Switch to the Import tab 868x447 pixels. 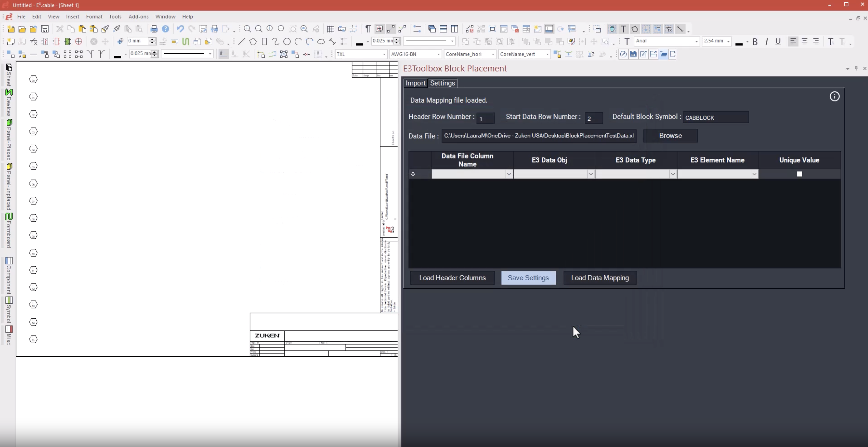[415, 83]
